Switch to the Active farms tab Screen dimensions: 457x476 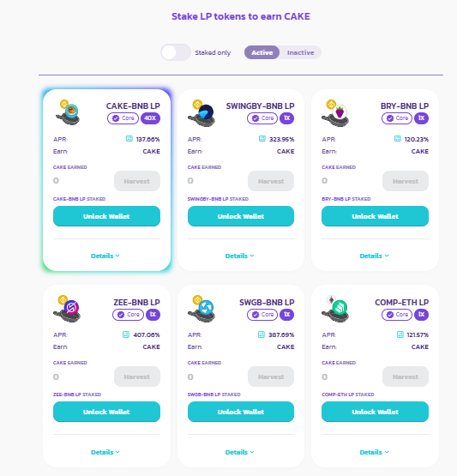coord(262,52)
